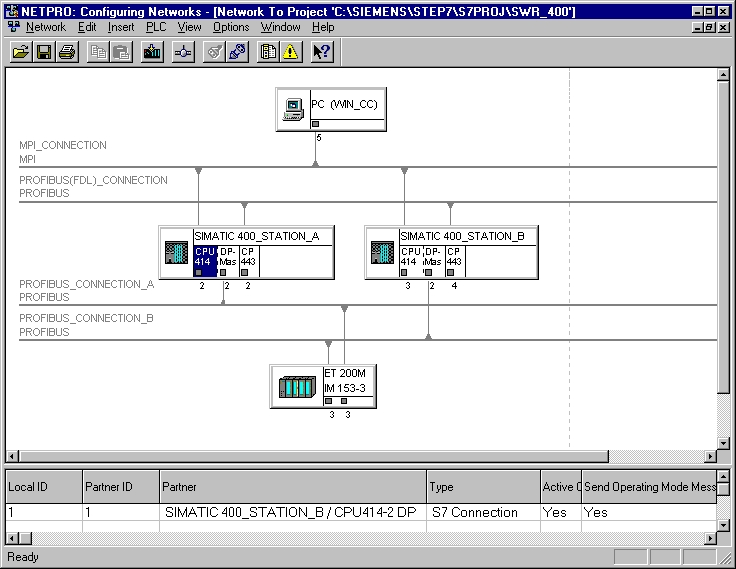The image size is (736, 569).
Task: Select CP 443 module in STATION_A
Action: pos(249,261)
